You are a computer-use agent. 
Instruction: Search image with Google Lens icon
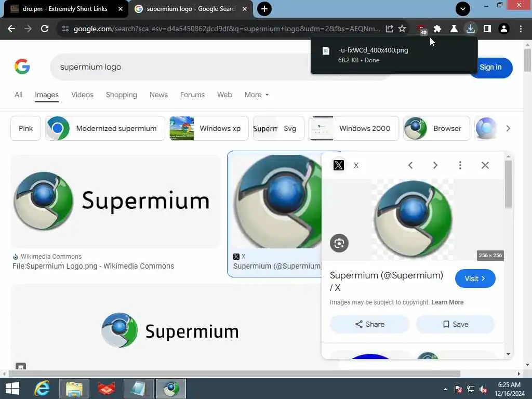(339, 243)
